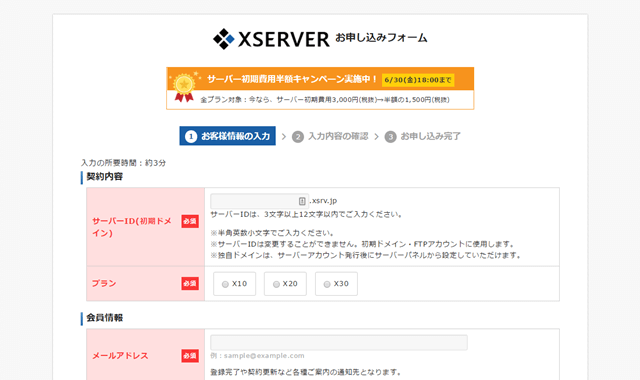The width and height of the screenshot is (640, 380).
Task: Select the X10 plan radio button
Action: click(x=225, y=284)
